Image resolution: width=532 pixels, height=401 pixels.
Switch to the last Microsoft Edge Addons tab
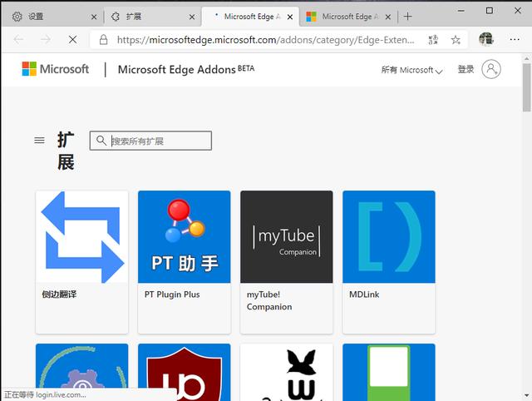coord(347,17)
